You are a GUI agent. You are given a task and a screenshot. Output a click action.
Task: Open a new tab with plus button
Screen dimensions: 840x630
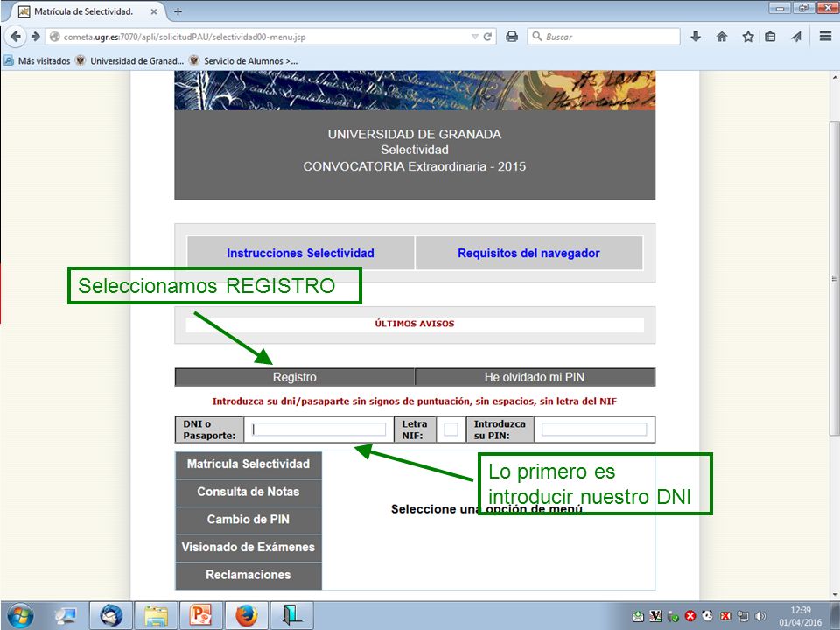click(178, 11)
